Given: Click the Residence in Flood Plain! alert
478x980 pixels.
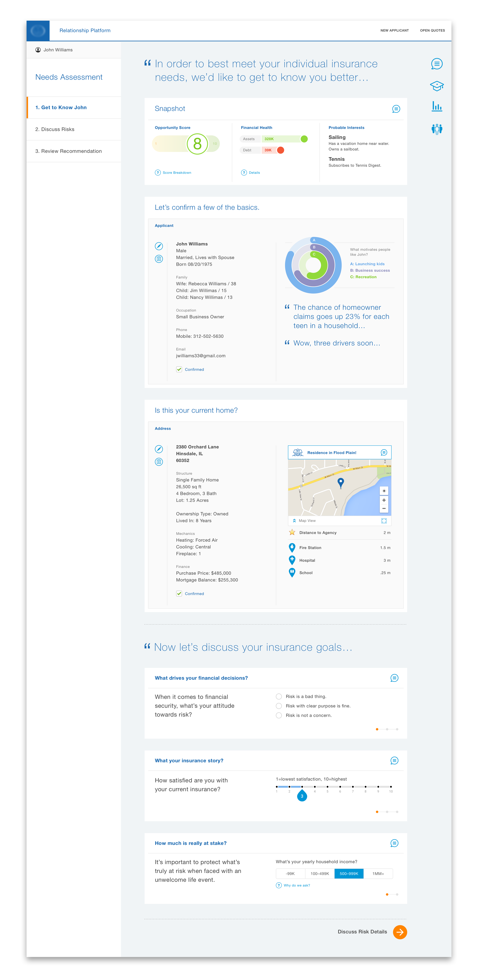Looking at the screenshot, I should pos(339,453).
